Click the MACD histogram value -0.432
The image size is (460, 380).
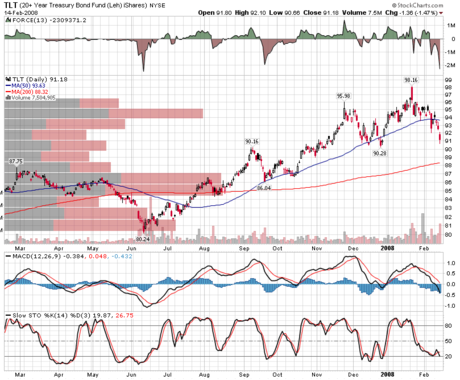[x=122, y=256]
